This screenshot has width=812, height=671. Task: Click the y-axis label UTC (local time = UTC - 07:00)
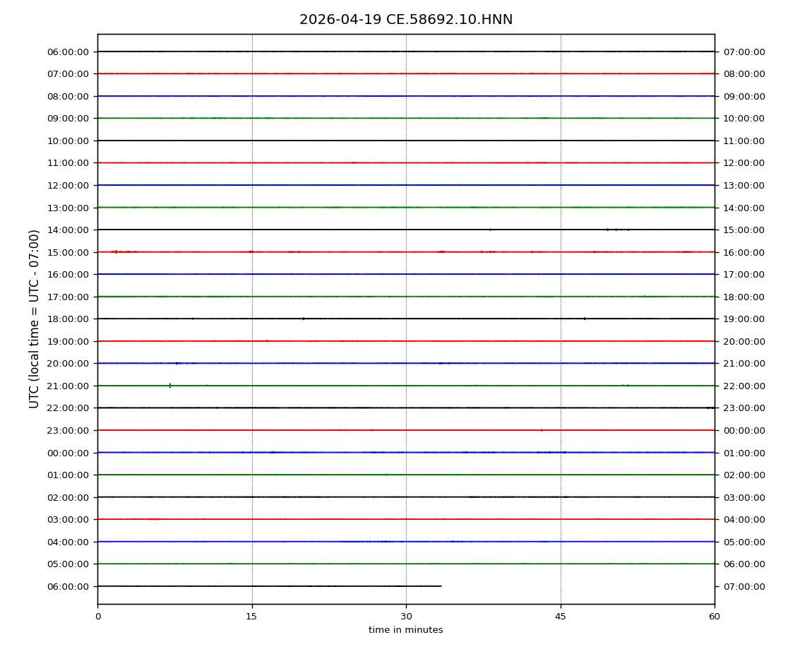[x=35, y=319]
